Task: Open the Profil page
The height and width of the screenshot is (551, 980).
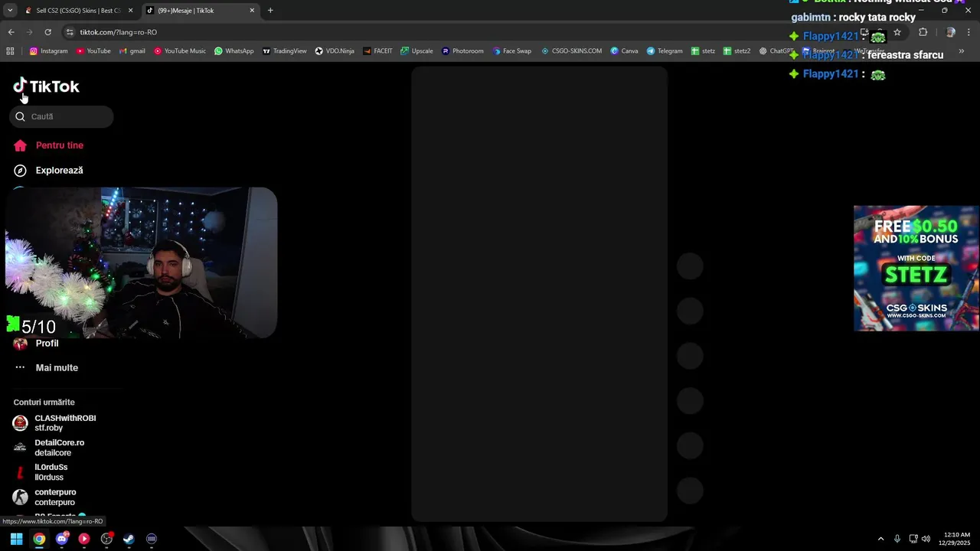Action: tap(36, 344)
